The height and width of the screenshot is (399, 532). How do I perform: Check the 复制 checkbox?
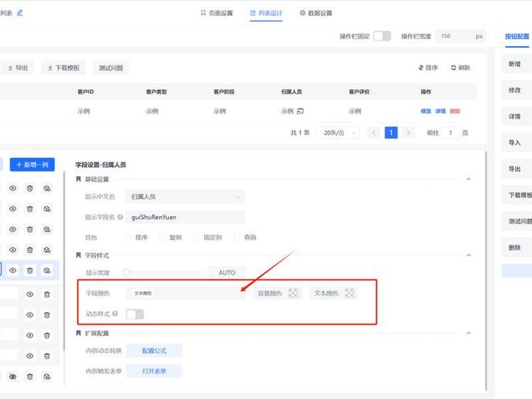point(162,237)
